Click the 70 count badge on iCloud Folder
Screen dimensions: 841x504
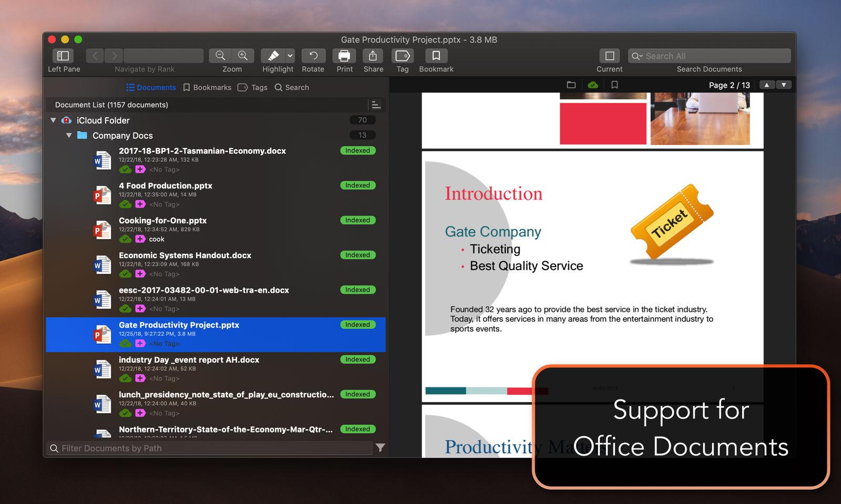tap(362, 120)
